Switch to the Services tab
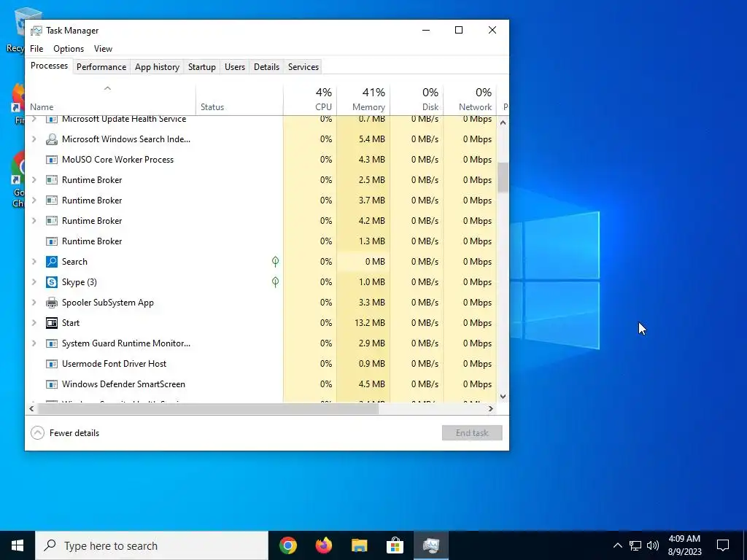 tap(303, 67)
